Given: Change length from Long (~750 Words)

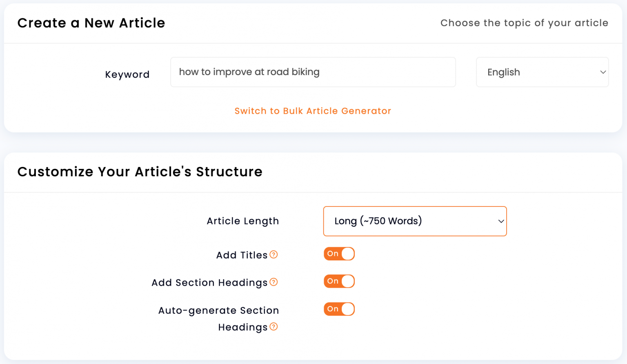Looking at the screenshot, I should click(415, 221).
